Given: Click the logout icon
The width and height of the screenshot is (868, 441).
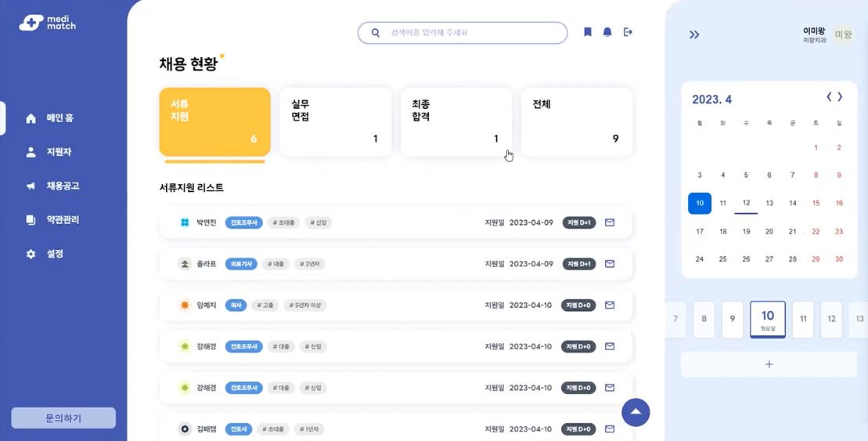Looking at the screenshot, I should click(x=628, y=32).
